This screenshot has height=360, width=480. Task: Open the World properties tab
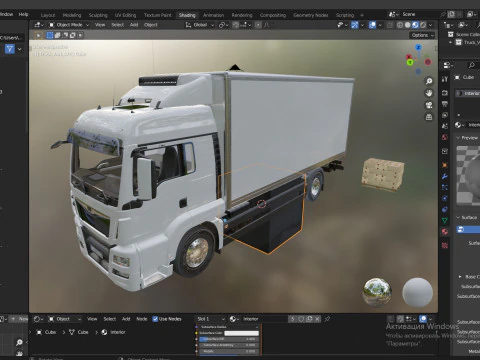click(445, 137)
